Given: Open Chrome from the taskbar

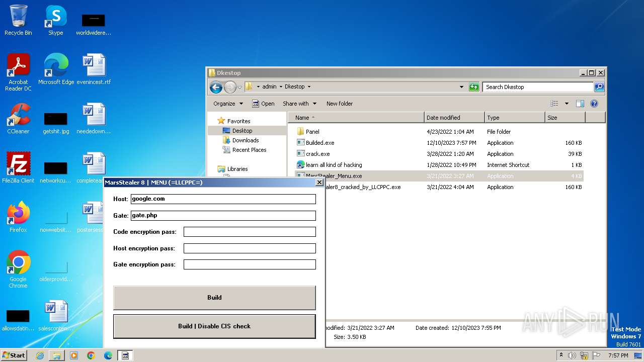Looking at the screenshot, I should pos(91,355).
